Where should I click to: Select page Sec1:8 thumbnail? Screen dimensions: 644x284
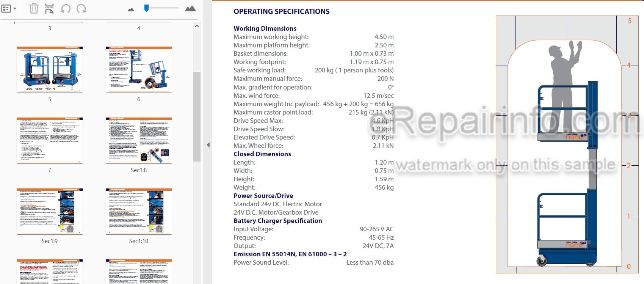click(139, 141)
